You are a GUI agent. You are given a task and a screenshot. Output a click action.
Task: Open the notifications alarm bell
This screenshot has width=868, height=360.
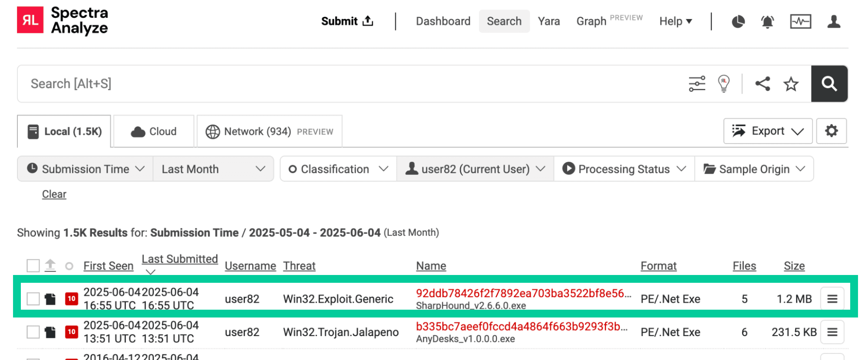767,21
